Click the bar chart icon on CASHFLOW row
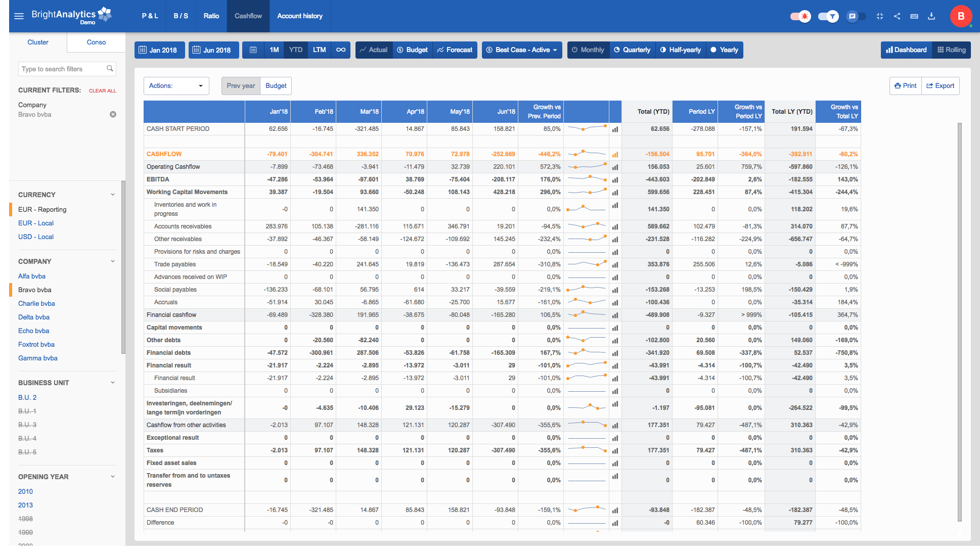This screenshot has width=980, height=557. (615, 154)
